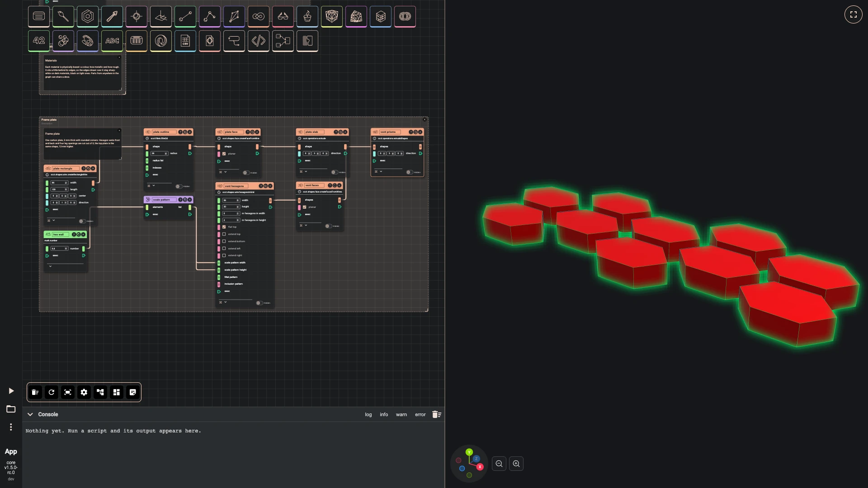Enable extend right in vent hexagons
This screenshot has width=868, height=488.
pos(224,255)
